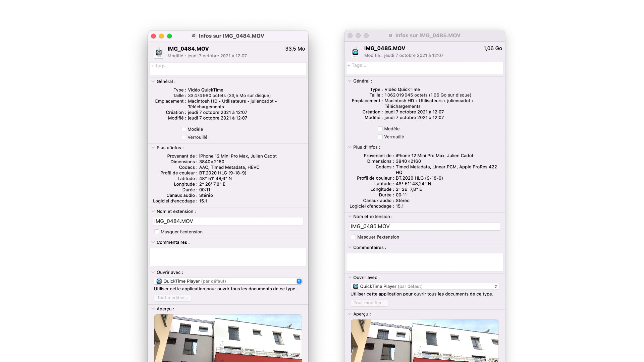Click the title Infos sur IMG_0485.MOV
The image size is (644, 362).
pos(428,36)
